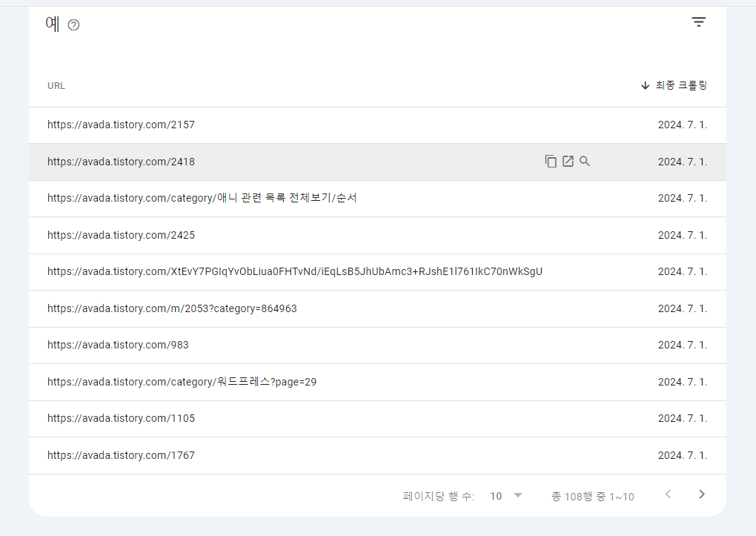Viewport: 756px width, 536px height.
Task: Click the crawl date of the 2157 row
Action: click(683, 125)
